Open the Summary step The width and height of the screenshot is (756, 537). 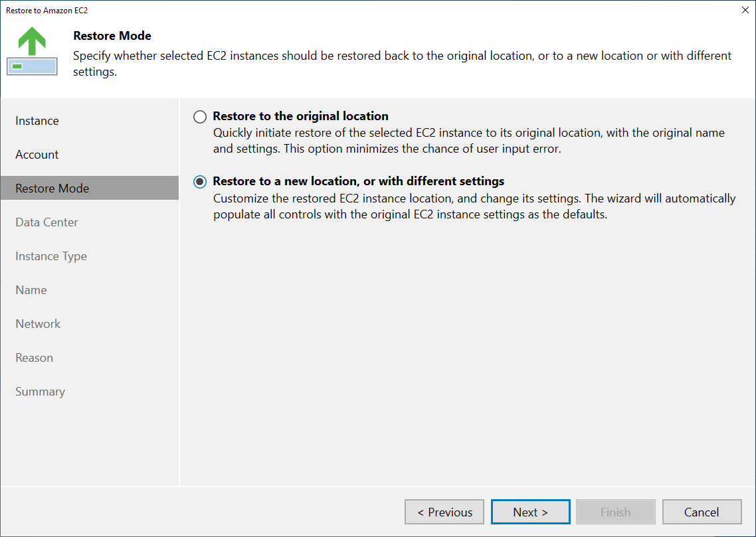(x=40, y=392)
